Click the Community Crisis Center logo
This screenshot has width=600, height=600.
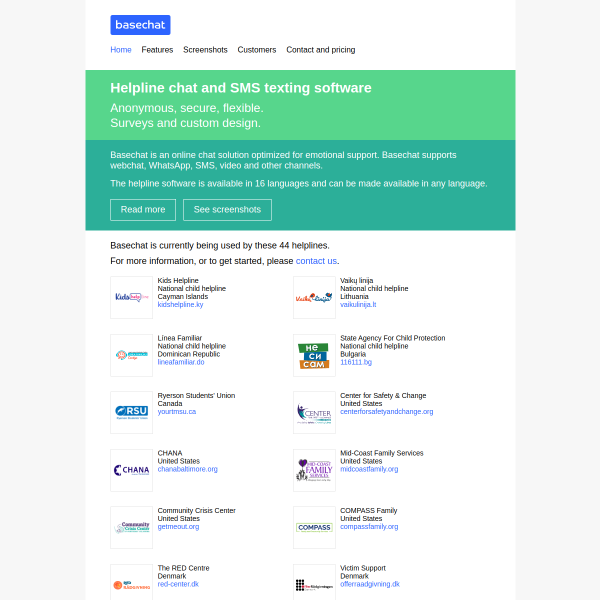coord(131,528)
